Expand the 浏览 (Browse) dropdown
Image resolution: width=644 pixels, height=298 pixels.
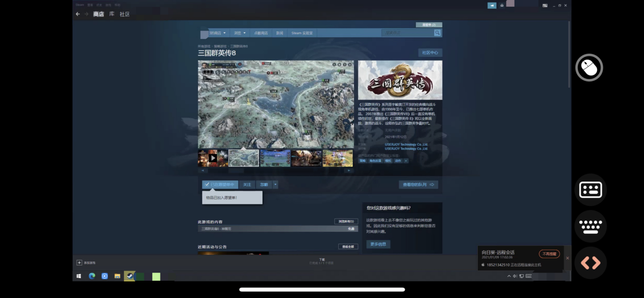(x=240, y=33)
